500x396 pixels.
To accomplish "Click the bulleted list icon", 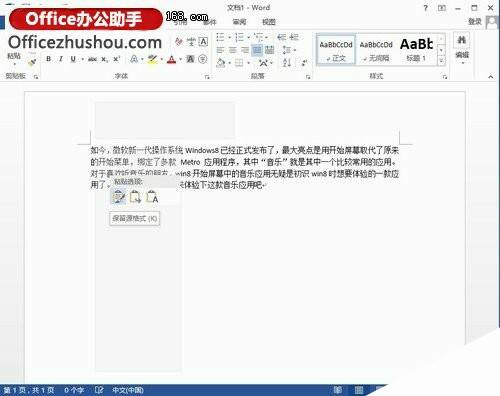I will tap(220, 37).
